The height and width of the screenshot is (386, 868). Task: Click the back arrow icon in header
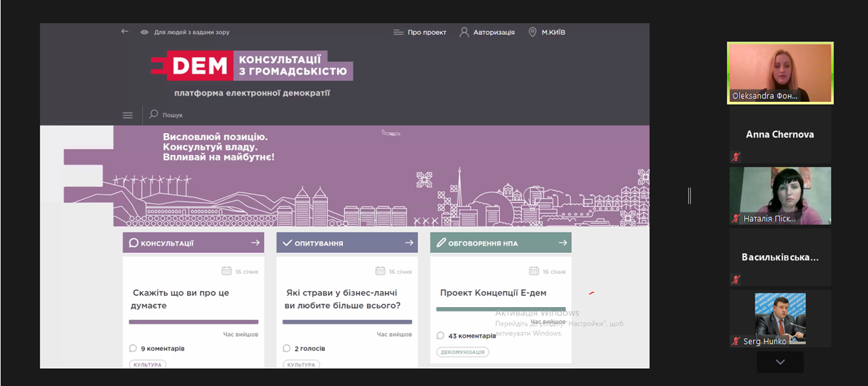pos(125,32)
